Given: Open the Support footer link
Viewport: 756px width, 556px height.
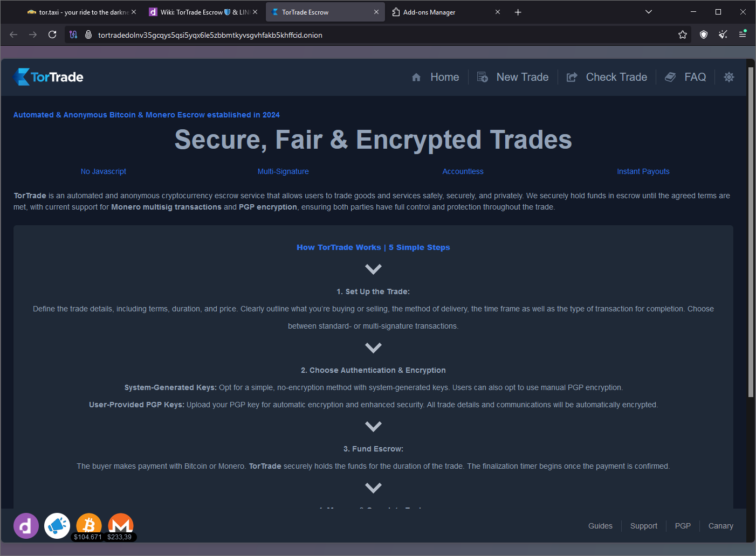Looking at the screenshot, I should pos(644,526).
